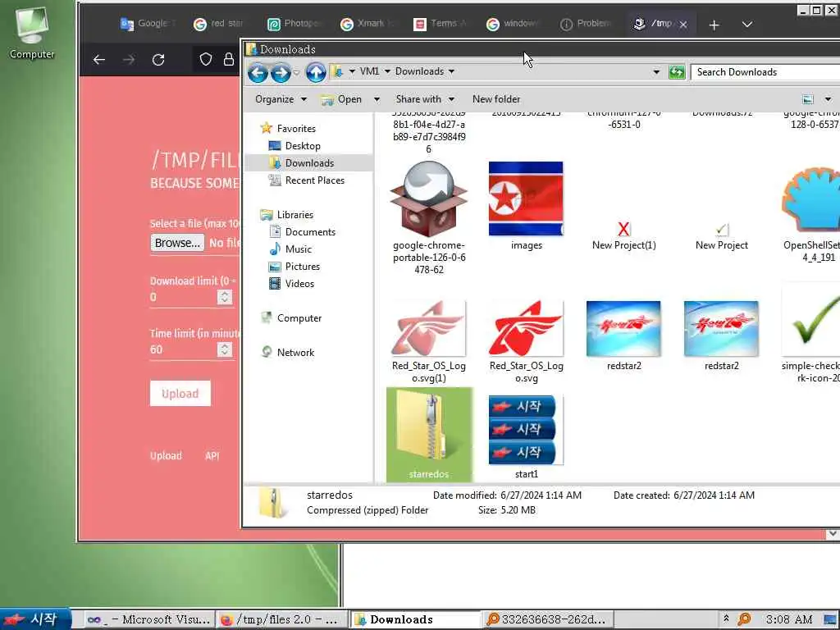Switch to the Google Translate browser tab
This screenshot has height=630, width=840.
[x=146, y=24]
